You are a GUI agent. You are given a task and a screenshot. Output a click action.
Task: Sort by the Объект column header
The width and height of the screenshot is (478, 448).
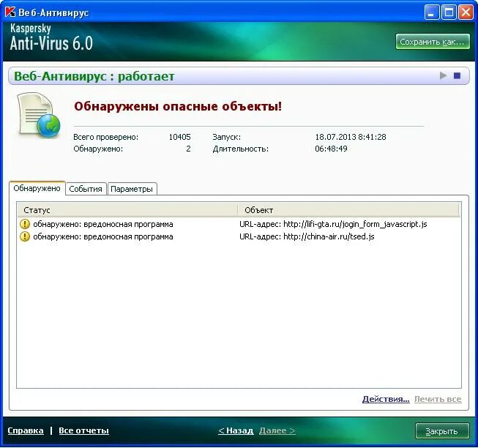(348, 210)
